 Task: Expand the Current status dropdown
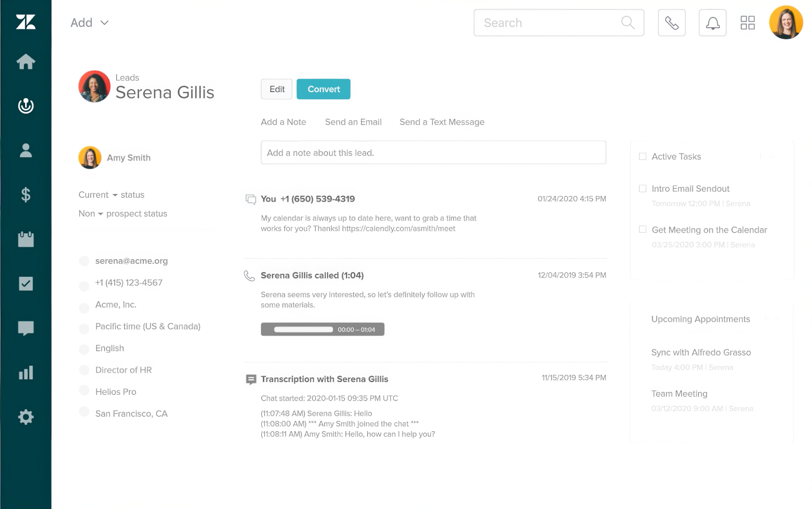[x=112, y=195]
